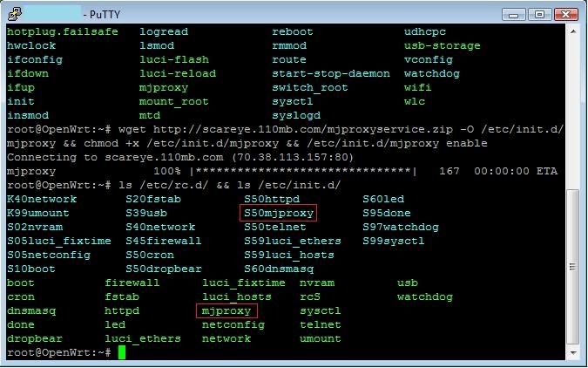Close the PuTTY window
Viewport: 588px width, 368px height.
point(565,15)
